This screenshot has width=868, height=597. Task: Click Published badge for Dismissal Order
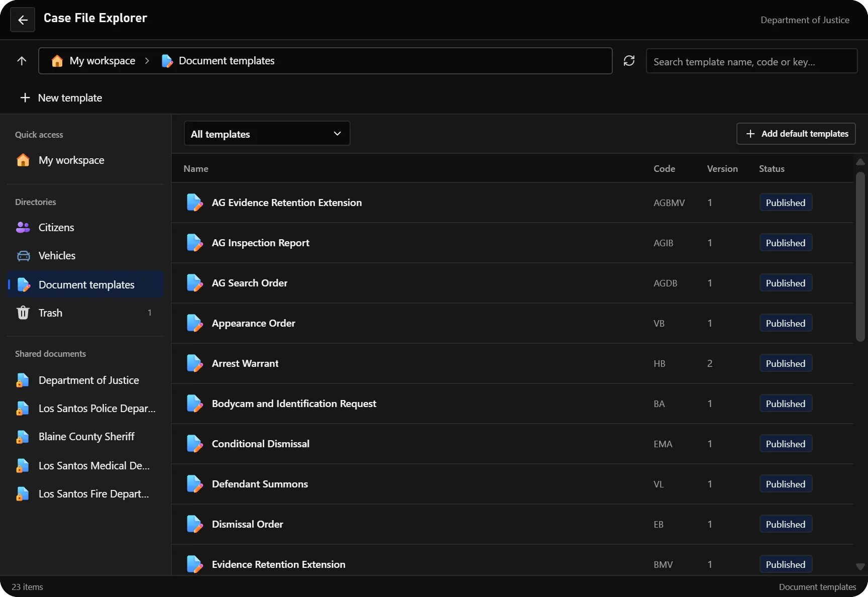tap(786, 524)
